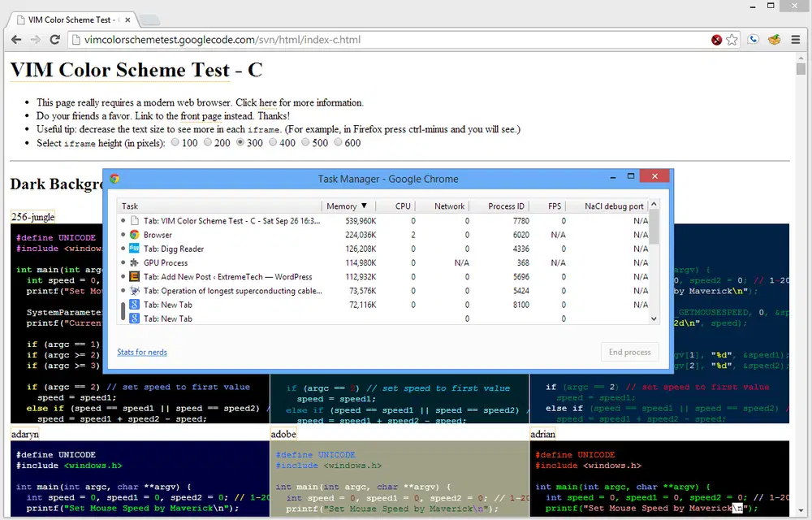Open the Chrome hamburger menu
Image resolution: width=812 pixels, height=520 pixels.
(796, 40)
